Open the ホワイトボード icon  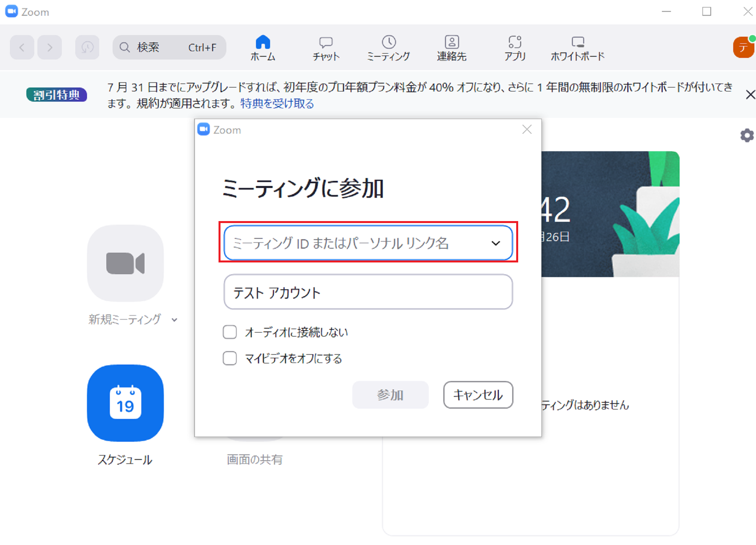tap(578, 47)
